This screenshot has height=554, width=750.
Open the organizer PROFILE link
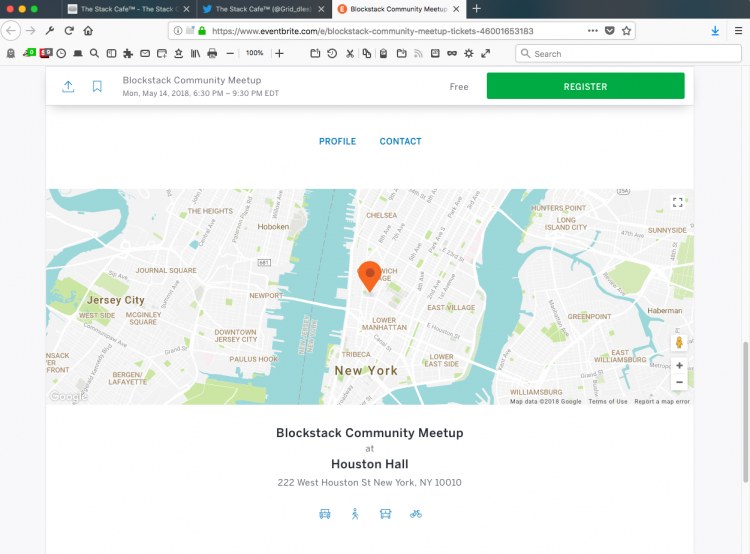(x=338, y=142)
